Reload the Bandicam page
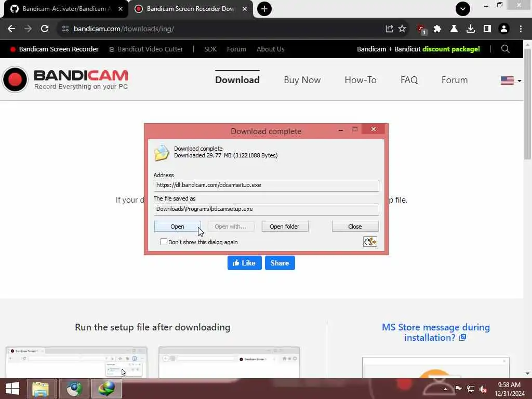Image resolution: width=532 pixels, height=399 pixels. 45,29
